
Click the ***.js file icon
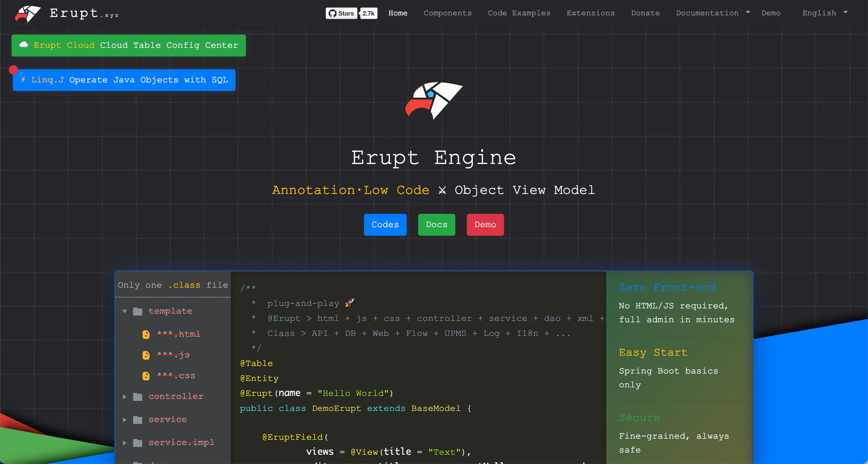click(146, 355)
